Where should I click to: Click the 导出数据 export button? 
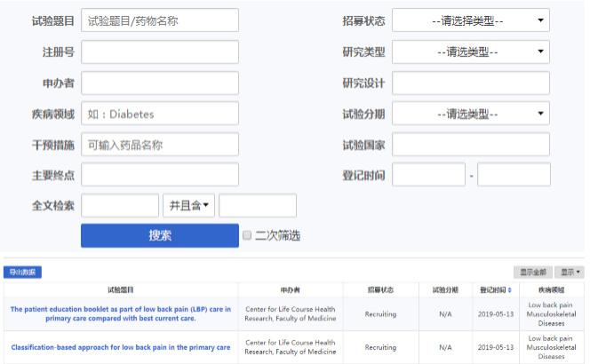tap(22, 273)
